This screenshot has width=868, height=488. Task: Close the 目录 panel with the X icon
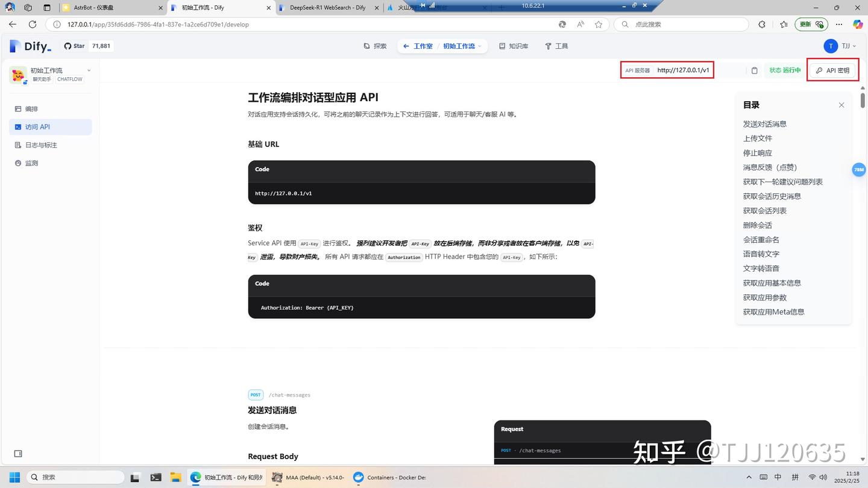click(841, 105)
